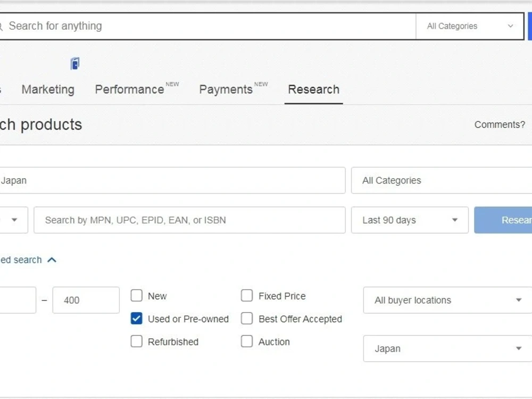This screenshot has width=532, height=399.
Task: Check the Auction format checkbox
Action: pos(247,342)
